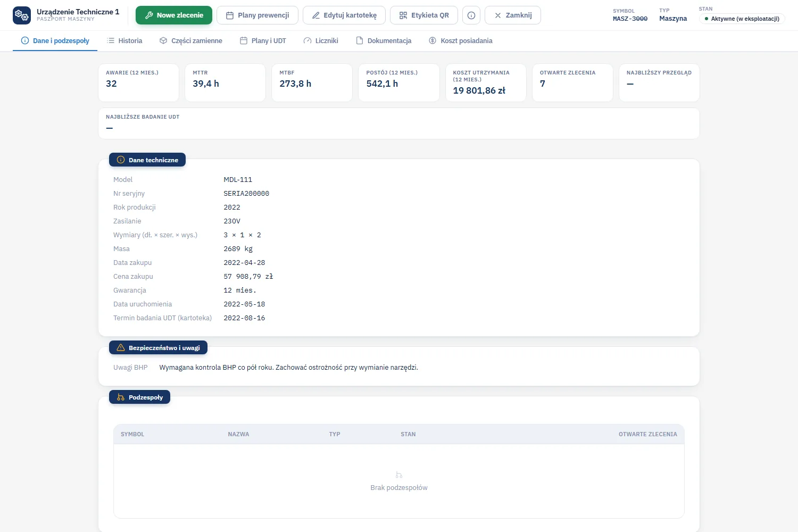Close the passport with Zamknij
Screen dimensions: 798x532
513,15
